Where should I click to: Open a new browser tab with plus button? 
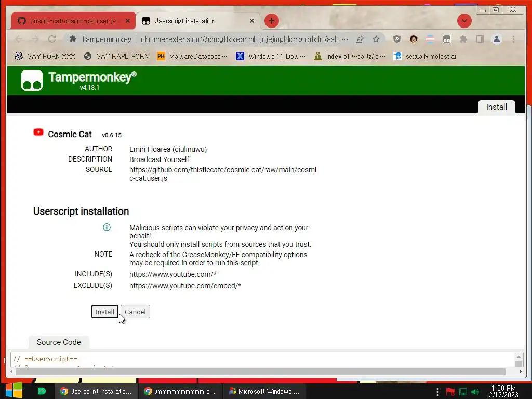pyautogui.click(x=271, y=21)
